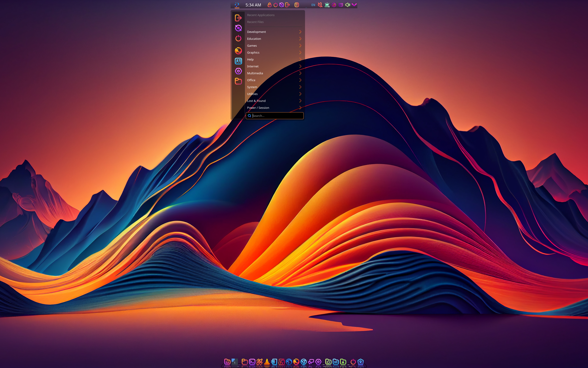This screenshot has height=368, width=588.
Task: Expand the Power / Session submenu arrow
Action: pyautogui.click(x=300, y=108)
